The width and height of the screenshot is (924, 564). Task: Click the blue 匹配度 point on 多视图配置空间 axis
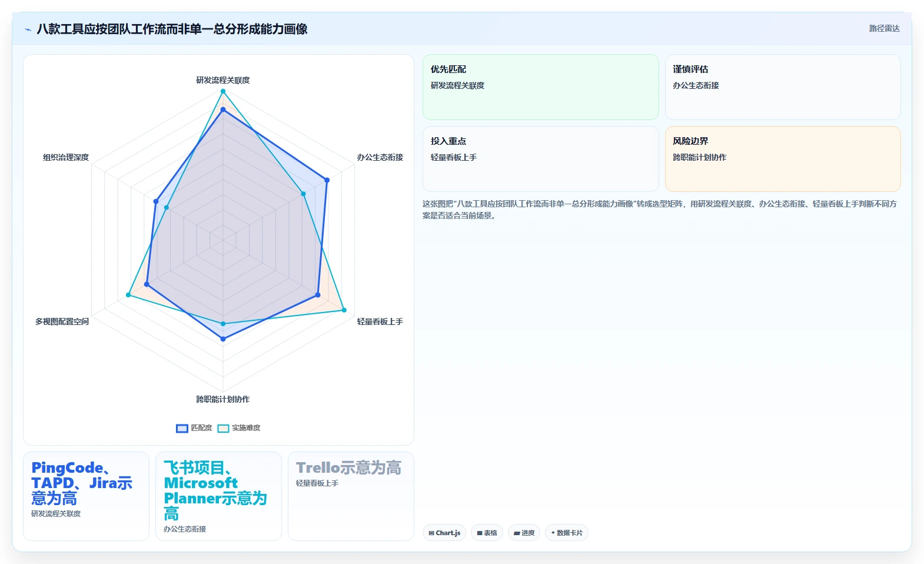click(147, 284)
